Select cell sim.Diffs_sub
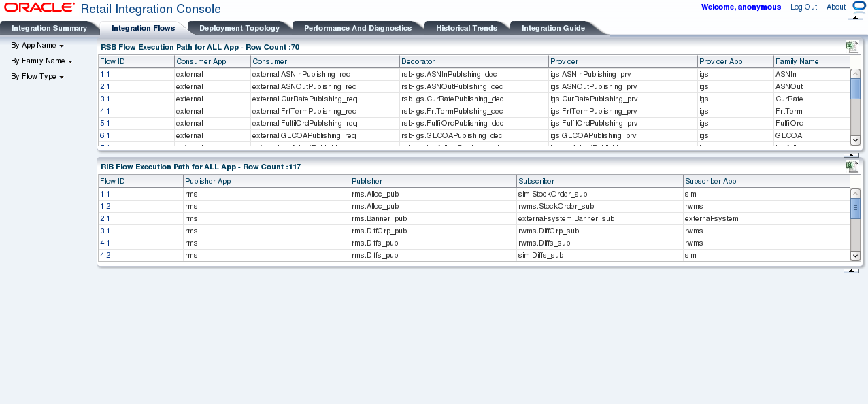This screenshot has height=404, width=868. pos(600,255)
